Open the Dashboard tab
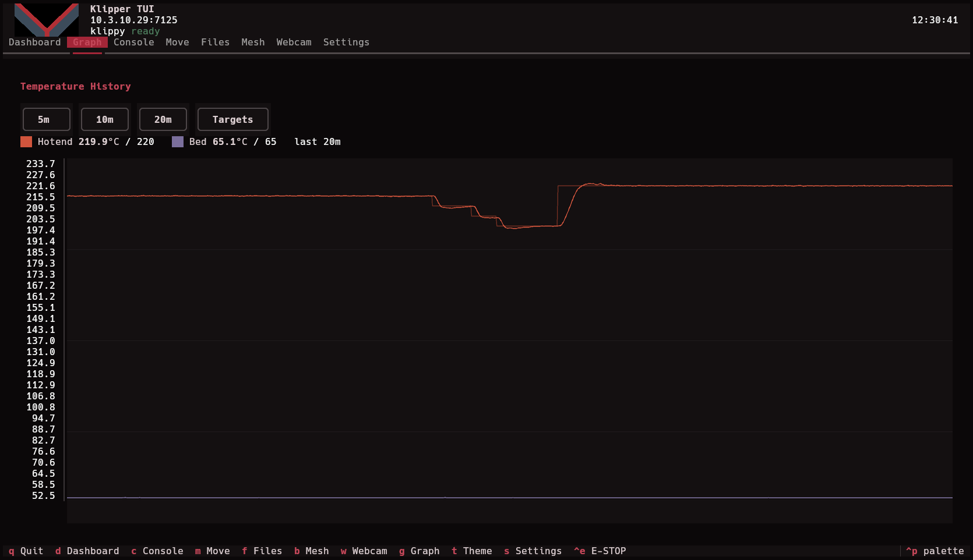This screenshot has height=560, width=973. tap(35, 42)
